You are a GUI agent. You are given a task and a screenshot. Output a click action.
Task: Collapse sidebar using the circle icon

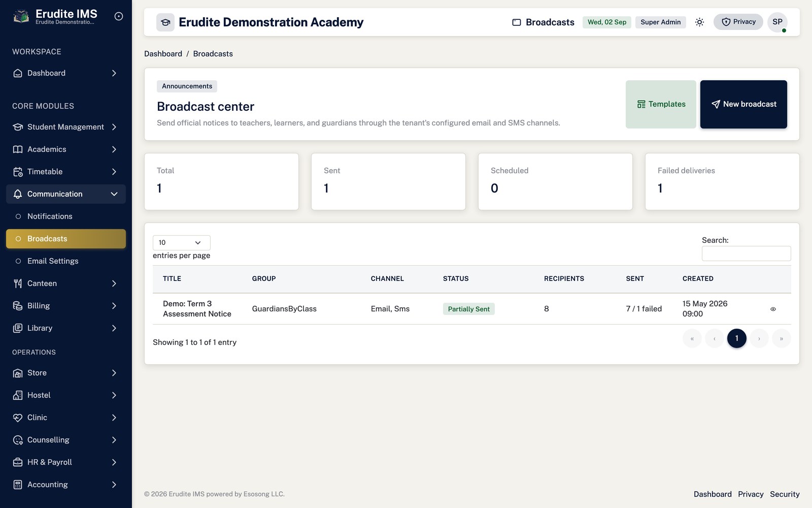tap(119, 16)
